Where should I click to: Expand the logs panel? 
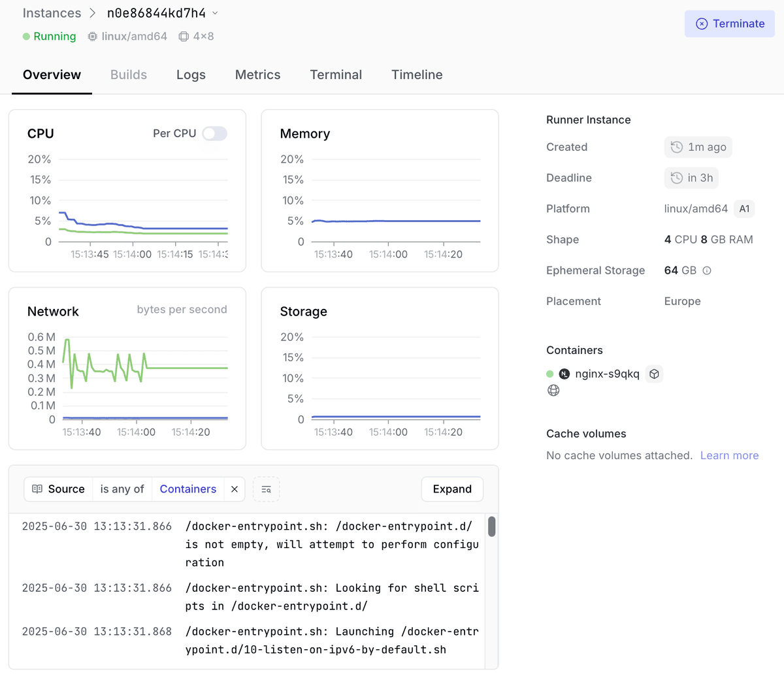[x=452, y=489]
